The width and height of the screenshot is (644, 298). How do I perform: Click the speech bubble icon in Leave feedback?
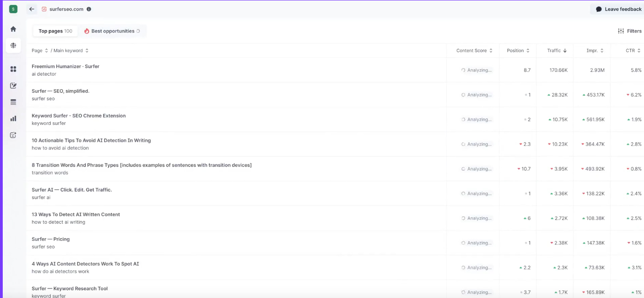[x=599, y=9]
